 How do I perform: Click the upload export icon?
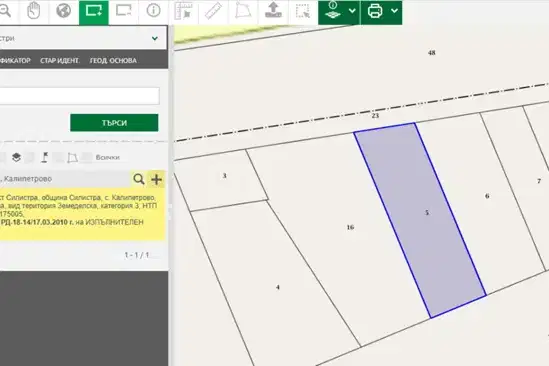click(x=273, y=11)
